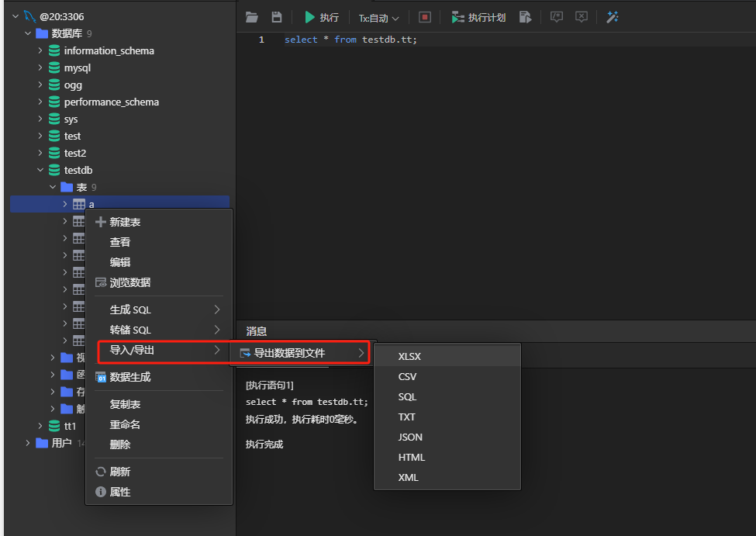
Task: Choose 重命名 from context menu
Action: [x=159, y=424]
